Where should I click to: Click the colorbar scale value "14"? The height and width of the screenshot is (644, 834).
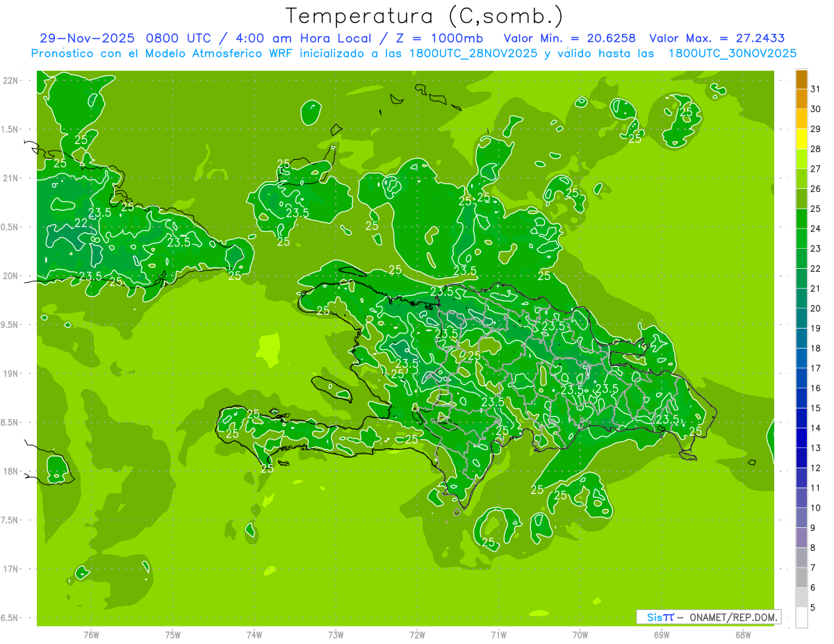815,428
